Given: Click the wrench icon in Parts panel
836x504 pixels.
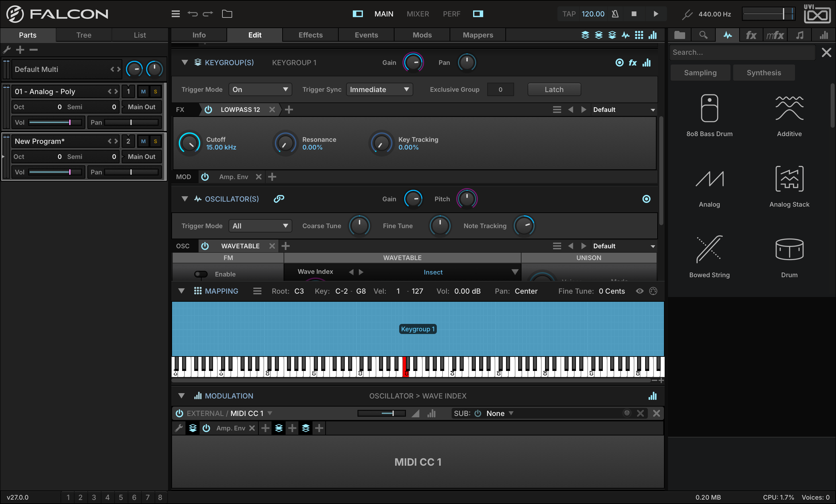Looking at the screenshot, I should (7, 50).
